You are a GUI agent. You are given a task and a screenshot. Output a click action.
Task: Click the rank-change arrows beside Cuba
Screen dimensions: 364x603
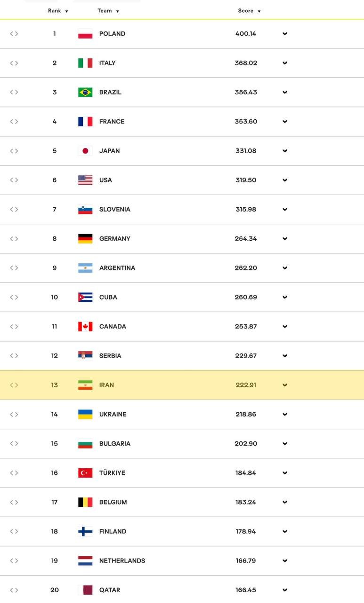tap(14, 297)
